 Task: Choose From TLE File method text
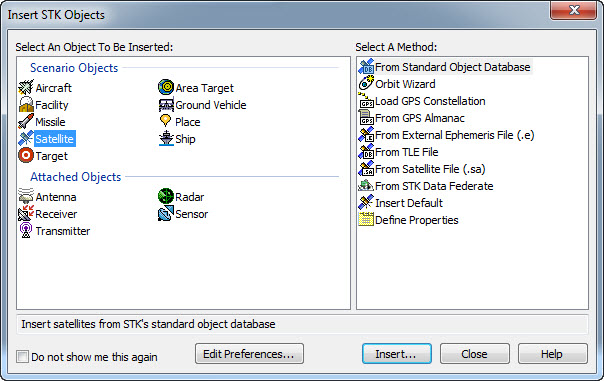click(407, 152)
